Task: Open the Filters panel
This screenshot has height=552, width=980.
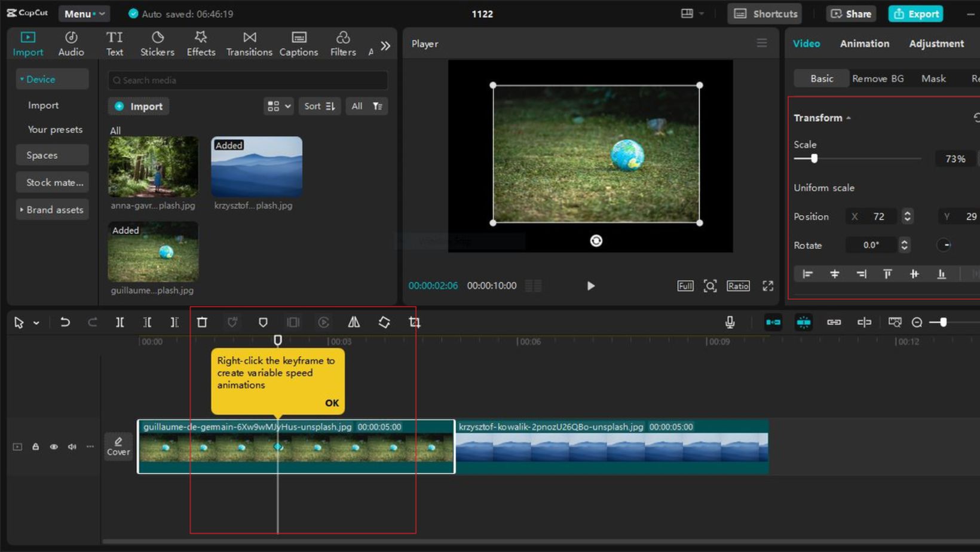Action: [x=343, y=44]
